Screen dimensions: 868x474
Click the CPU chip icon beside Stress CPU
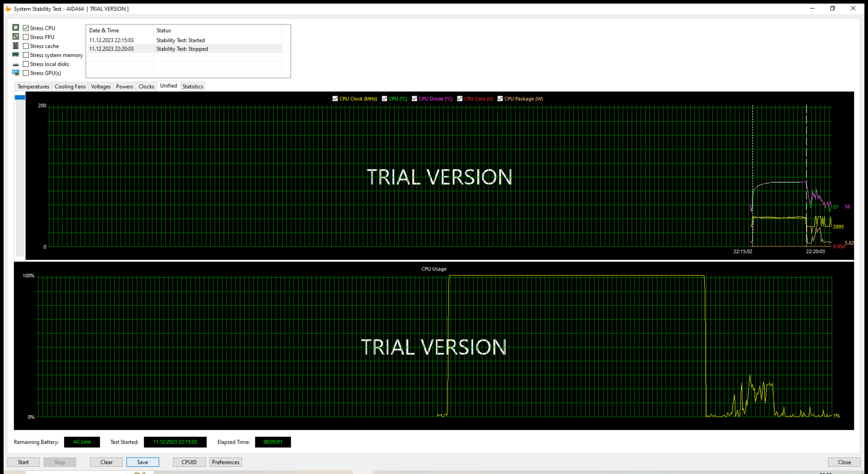[16, 28]
